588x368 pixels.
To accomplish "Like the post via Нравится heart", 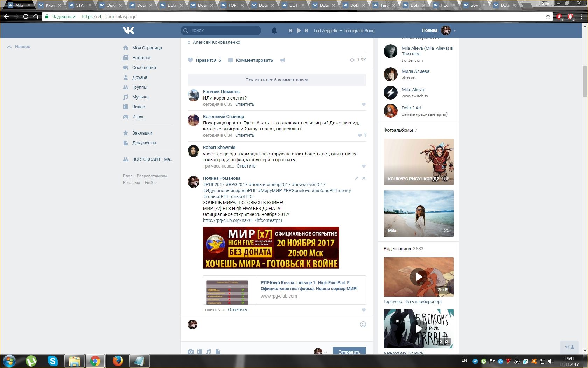I will [204, 60].
